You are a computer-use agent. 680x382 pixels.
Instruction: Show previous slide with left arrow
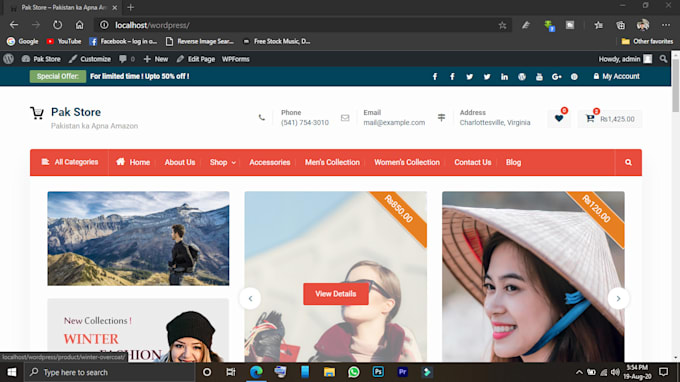click(250, 298)
